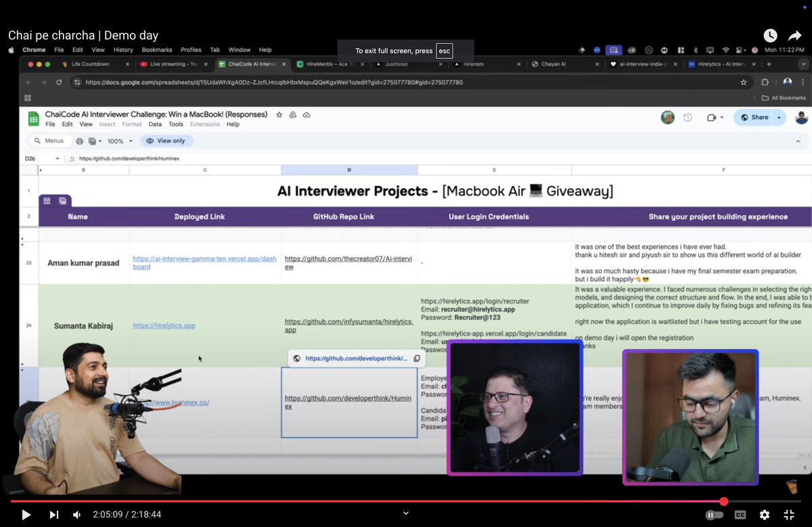Open the D26 name box dropdown
The height and width of the screenshot is (527, 812).
click(58, 158)
